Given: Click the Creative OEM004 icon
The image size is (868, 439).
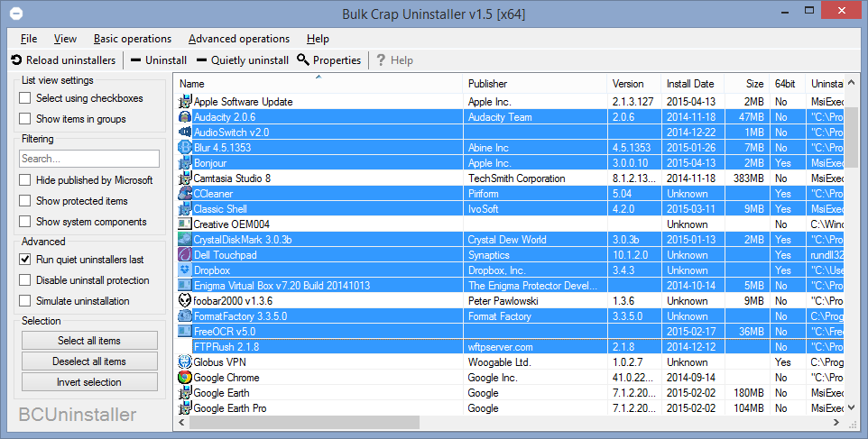Looking at the screenshot, I should click(x=185, y=224).
